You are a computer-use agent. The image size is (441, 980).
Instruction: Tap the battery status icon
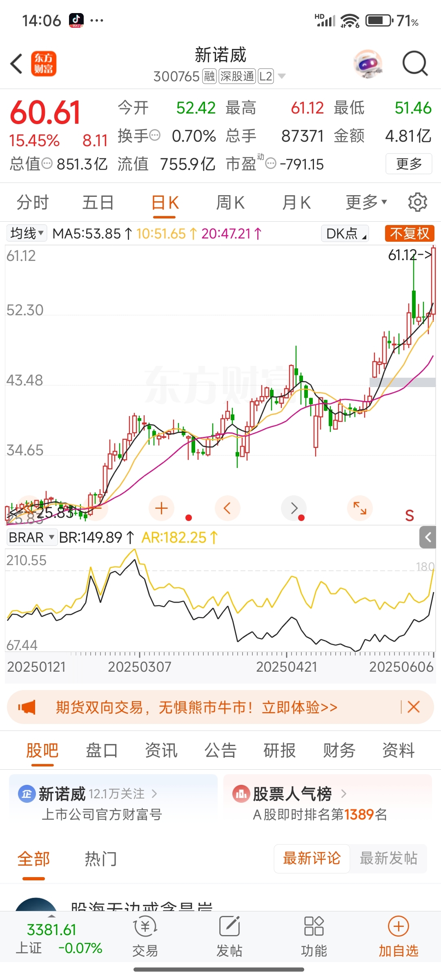pyautogui.click(x=379, y=20)
